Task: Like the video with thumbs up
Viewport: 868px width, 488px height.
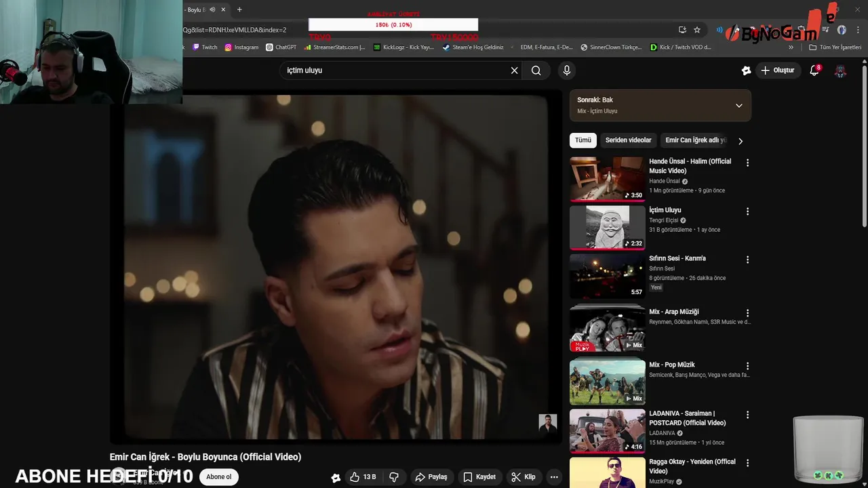Action: click(363, 477)
